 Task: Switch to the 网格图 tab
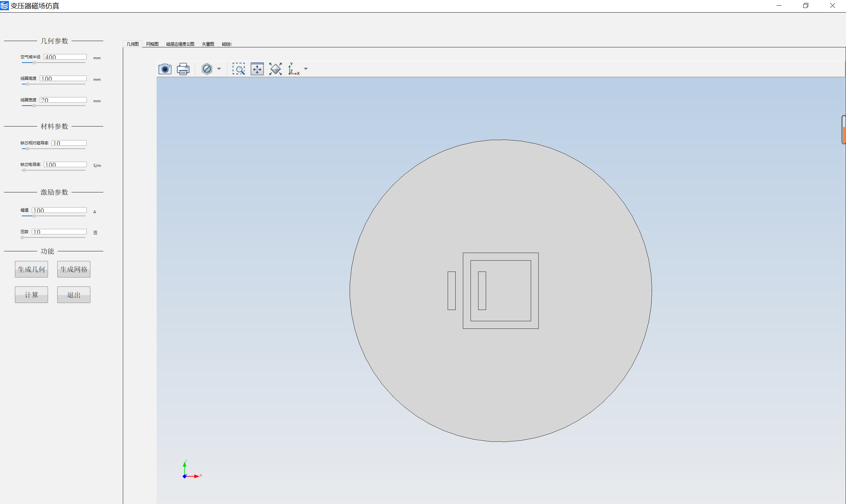click(152, 44)
